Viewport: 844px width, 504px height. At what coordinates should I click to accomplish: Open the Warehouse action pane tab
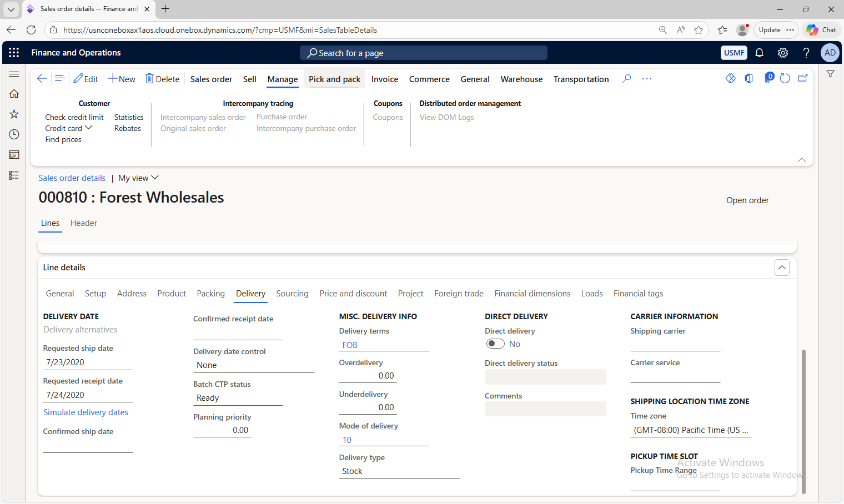point(522,79)
